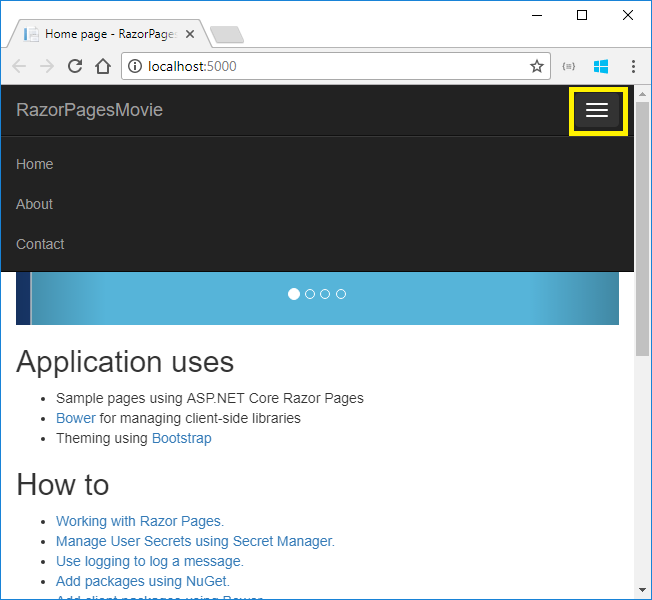Image resolution: width=652 pixels, height=600 pixels.
Task: Select the first carousel indicator dot
Action: pyautogui.click(x=294, y=294)
